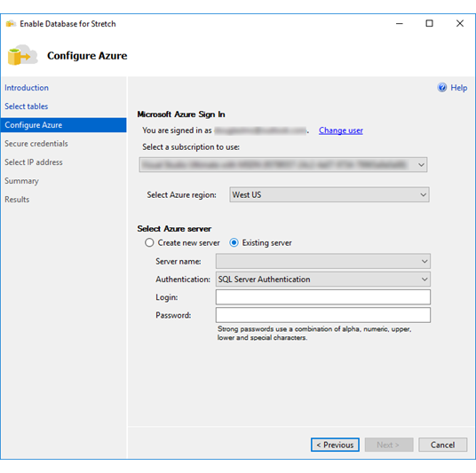Select the Configure Azure step
This screenshot has width=476, height=473.
[63, 125]
